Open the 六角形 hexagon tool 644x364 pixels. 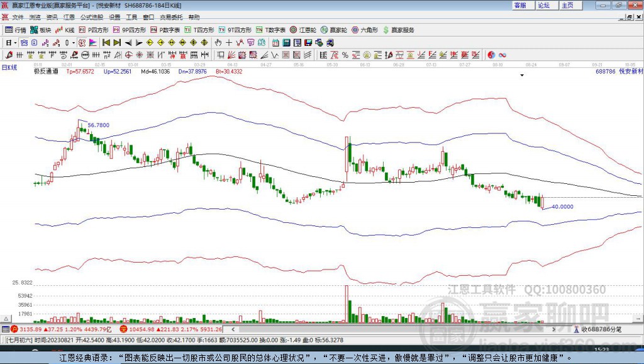[x=365, y=30]
